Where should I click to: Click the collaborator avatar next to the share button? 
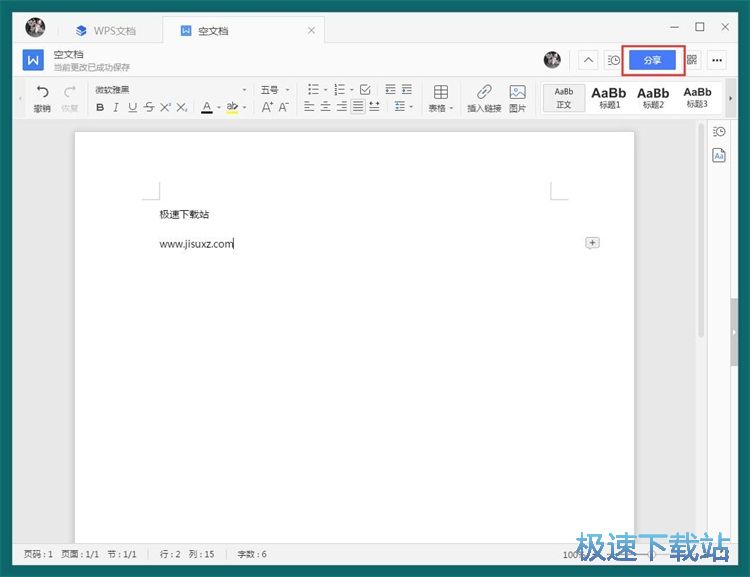click(x=552, y=60)
